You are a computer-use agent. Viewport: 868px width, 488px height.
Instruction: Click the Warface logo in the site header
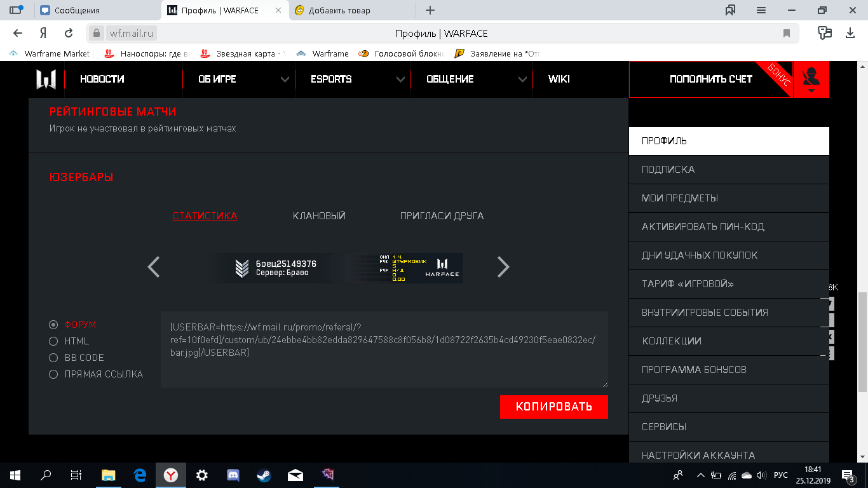click(46, 79)
